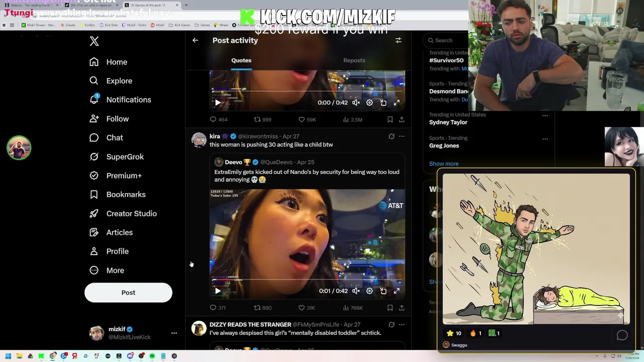644x362 pixels.
Task: Go back with the Post activity arrow
Action: pyautogui.click(x=195, y=40)
